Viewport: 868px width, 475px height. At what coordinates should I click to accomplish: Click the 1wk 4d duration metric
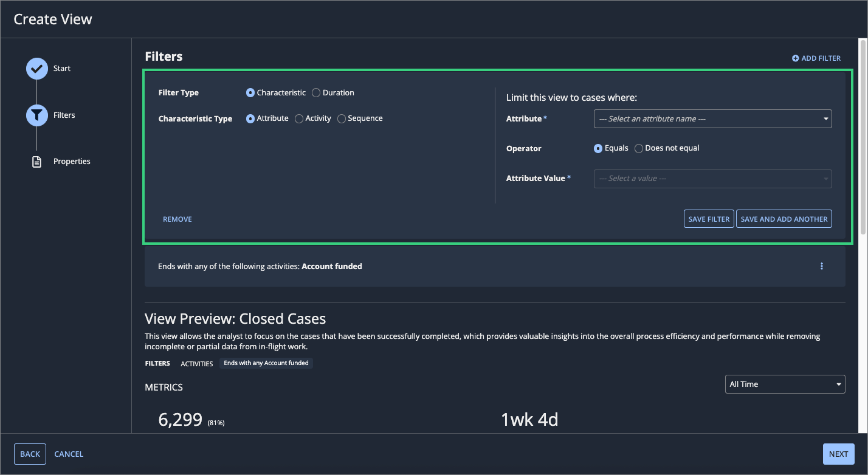coord(529,419)
